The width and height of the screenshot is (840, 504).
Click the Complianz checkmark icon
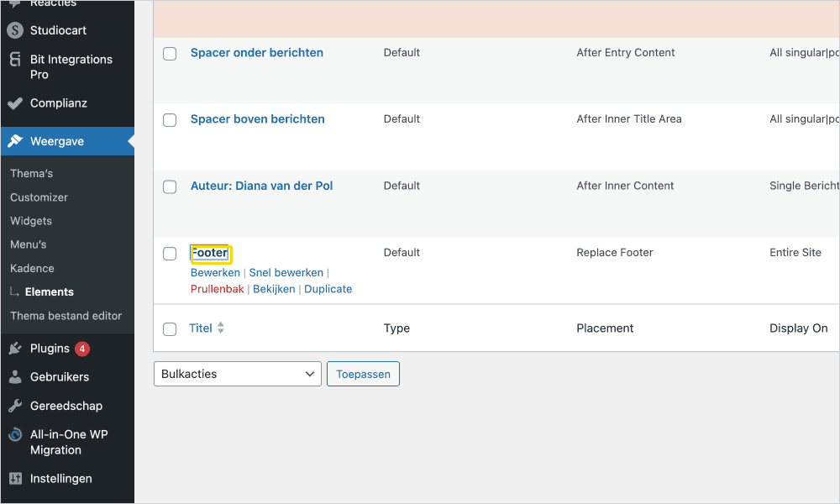coord(15,103)
